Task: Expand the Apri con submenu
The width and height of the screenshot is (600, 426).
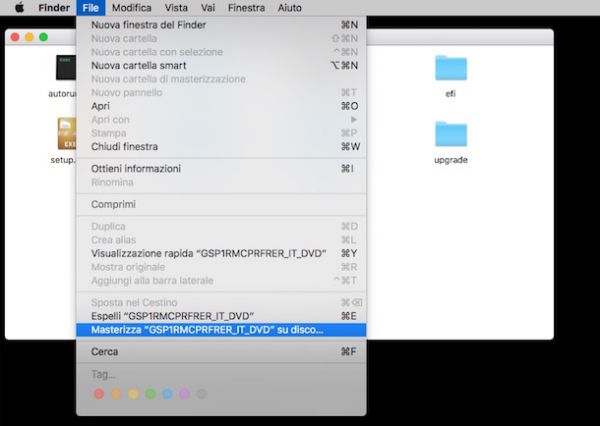Action: [112, 119]
